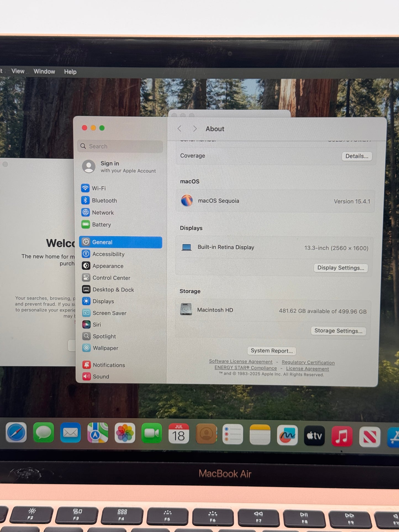Open Contacts from the Dock

tap(206, 434)
